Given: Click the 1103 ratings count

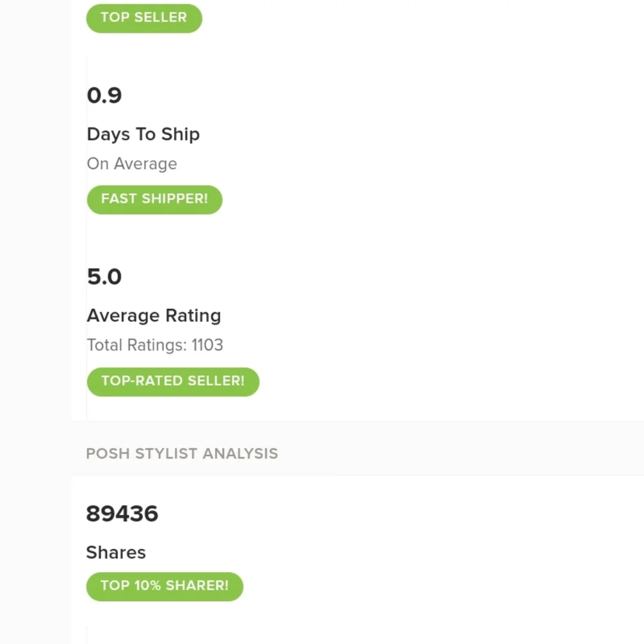Looking at the screenshot, I should tap(207, 345).
